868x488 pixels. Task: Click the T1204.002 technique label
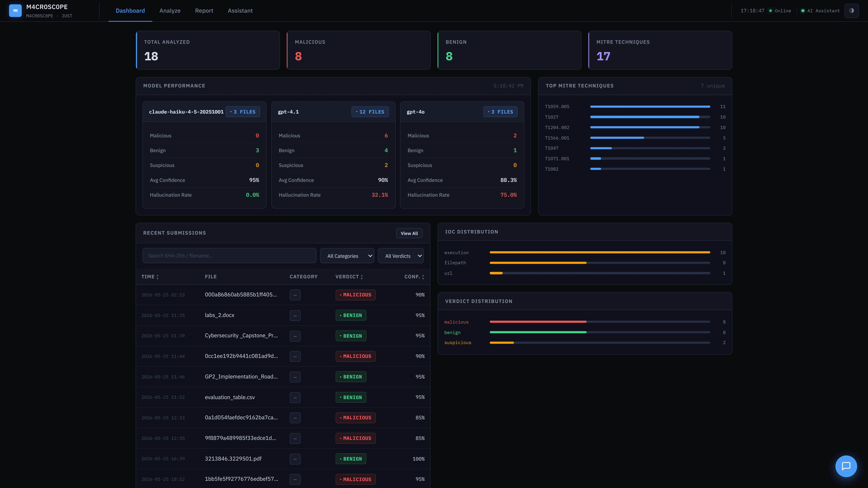pyautogui.click(x=557, y=128)
